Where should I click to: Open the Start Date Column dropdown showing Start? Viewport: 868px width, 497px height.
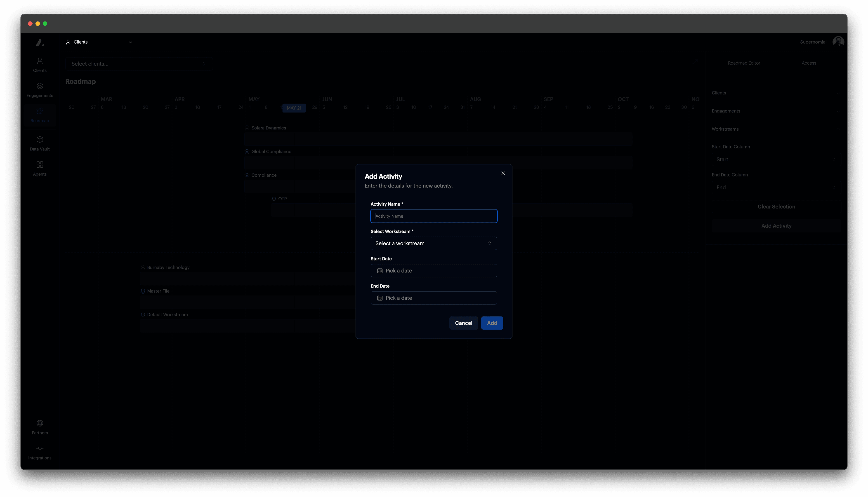pyautogui.click(x=776, y=159)
